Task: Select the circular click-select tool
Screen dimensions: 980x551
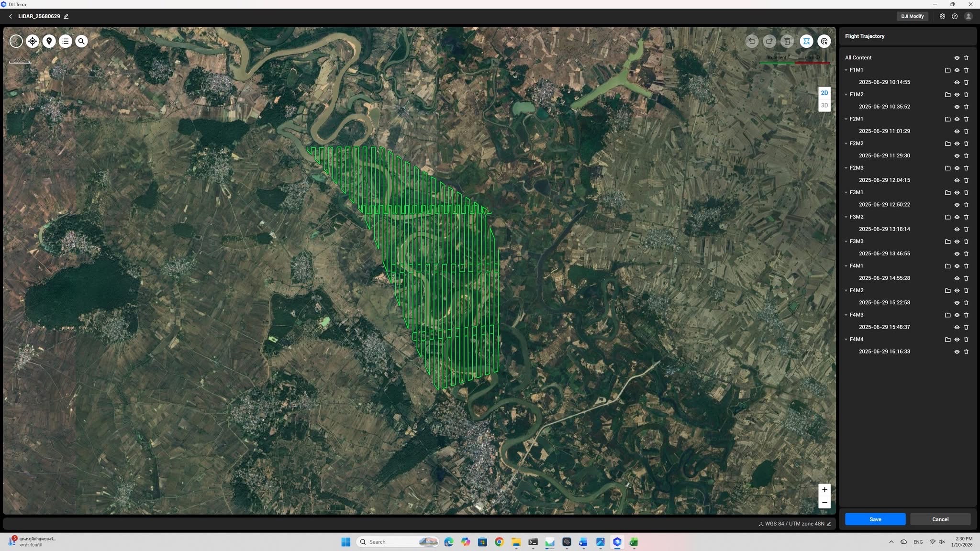Action: (x=824, y=41)
